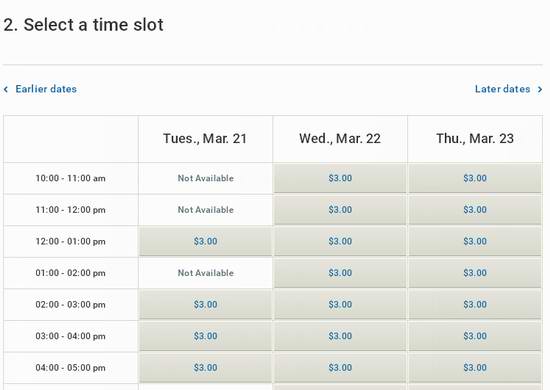Click the right chevron beside Later dates

(540, 89)
